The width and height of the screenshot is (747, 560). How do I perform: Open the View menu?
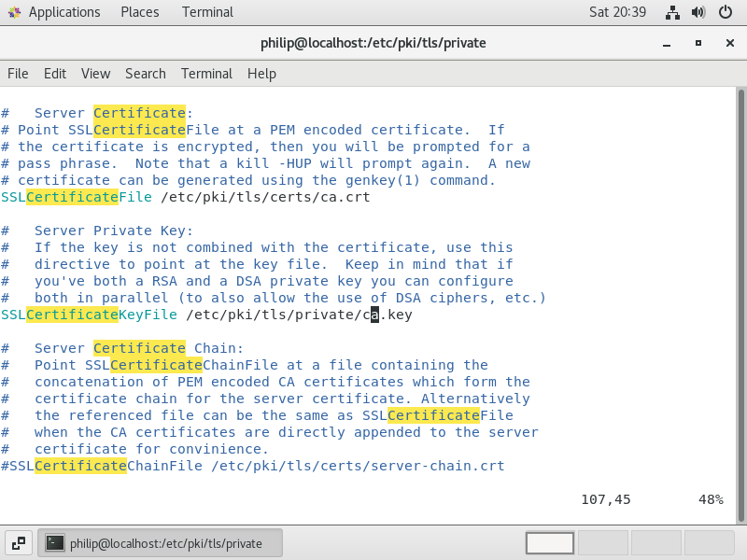tap(95, 74)
